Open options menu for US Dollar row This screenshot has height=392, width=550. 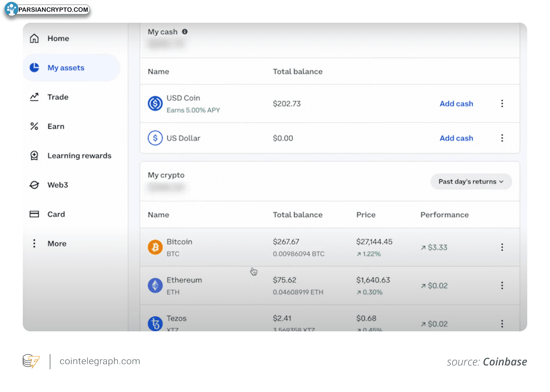click(x=502, y=138)
